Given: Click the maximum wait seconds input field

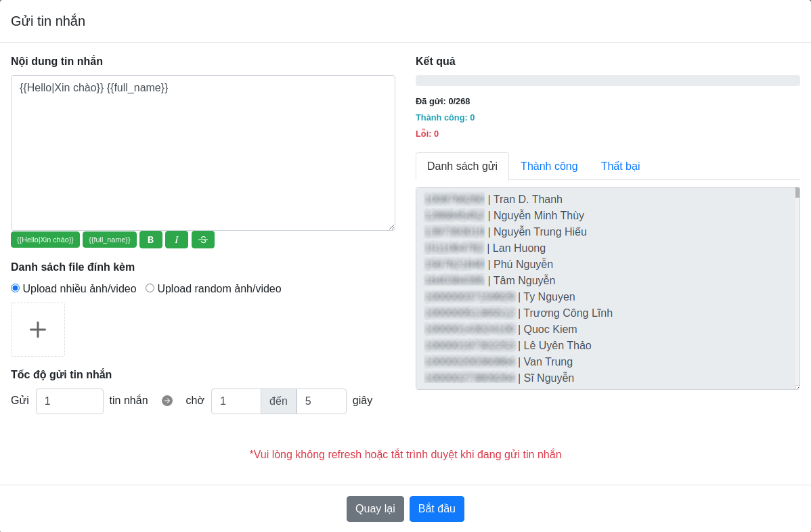Looking at the screenshot, I should pyautogui.click(x=321, y=401).
